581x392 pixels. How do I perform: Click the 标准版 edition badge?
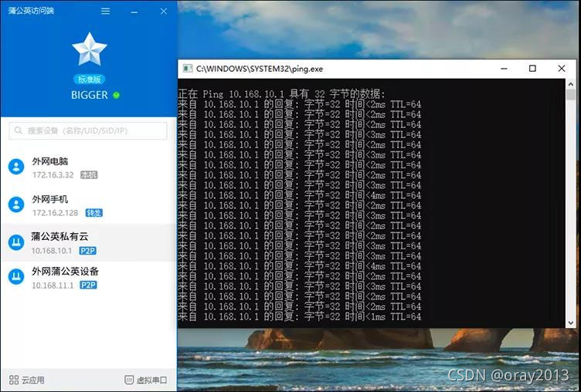coord(90,79)
